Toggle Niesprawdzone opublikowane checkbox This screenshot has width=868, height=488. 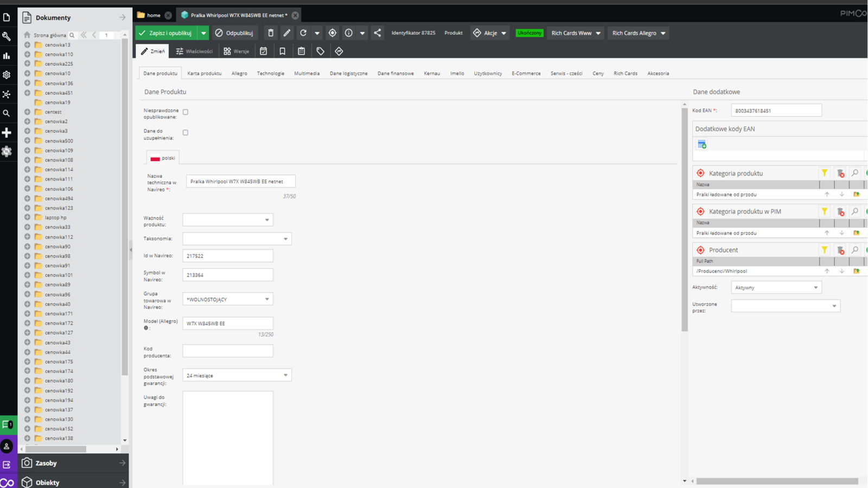(186, 112)
